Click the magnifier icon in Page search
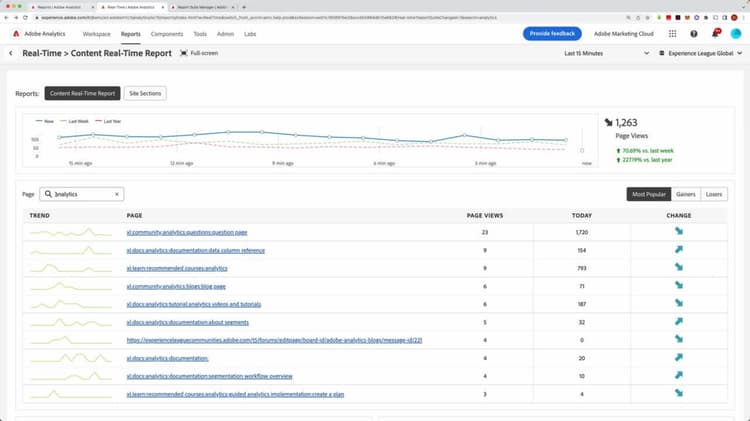750x421 pixels. (x=48, y=194)
